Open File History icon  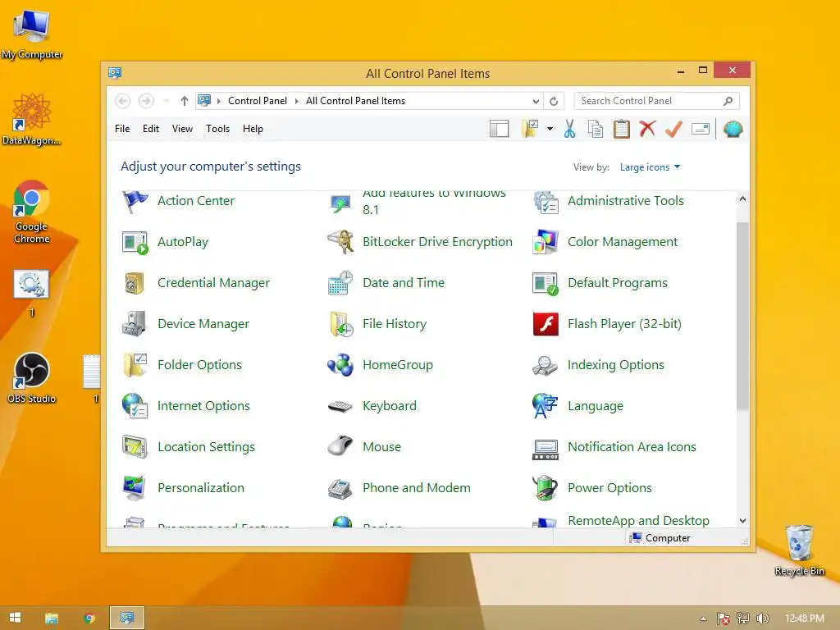[340, 324]
